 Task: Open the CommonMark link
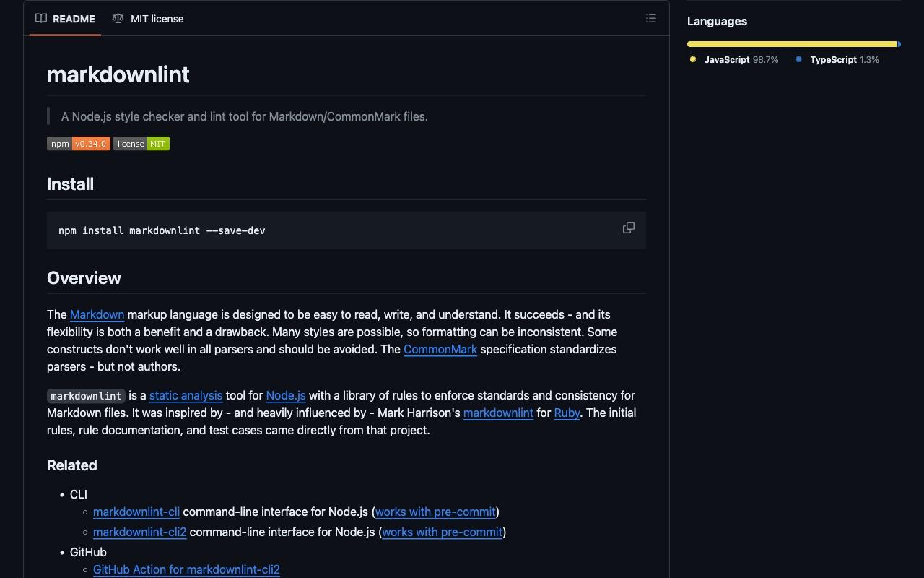pos(440,350)
